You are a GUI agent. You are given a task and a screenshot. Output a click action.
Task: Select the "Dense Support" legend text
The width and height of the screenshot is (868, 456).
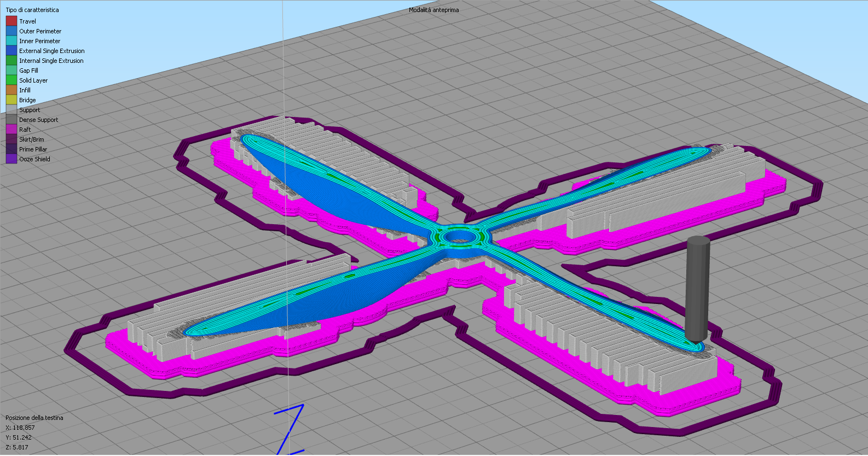pyautogui.click(x=39, y=120)
